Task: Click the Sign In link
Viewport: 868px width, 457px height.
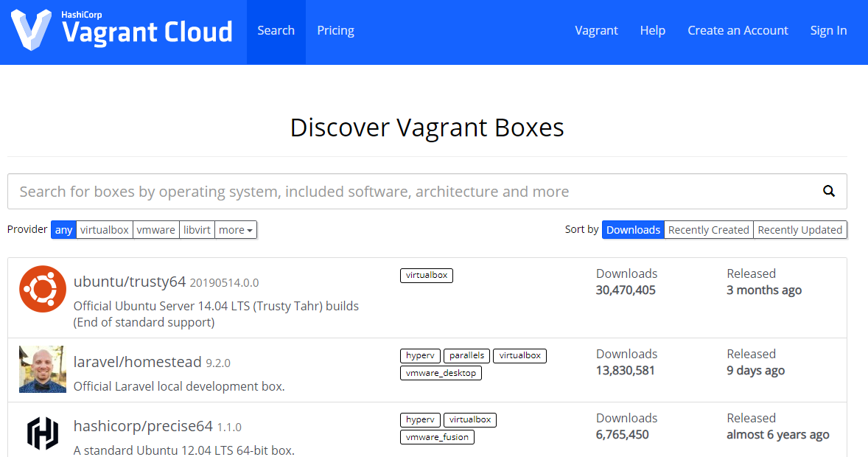Action: tap(828, 30)
